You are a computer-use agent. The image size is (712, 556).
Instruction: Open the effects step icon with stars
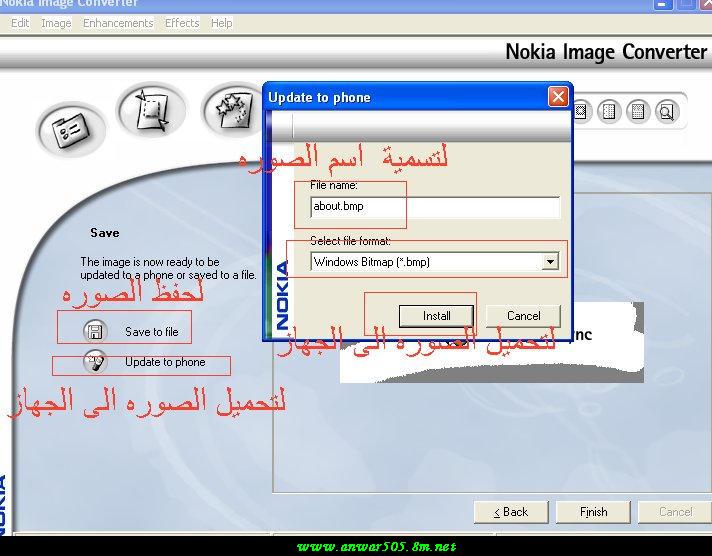(x=233, y=110)
